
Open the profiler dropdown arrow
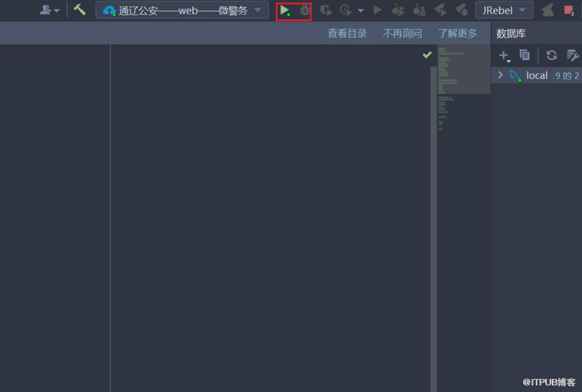coord(360,10)
